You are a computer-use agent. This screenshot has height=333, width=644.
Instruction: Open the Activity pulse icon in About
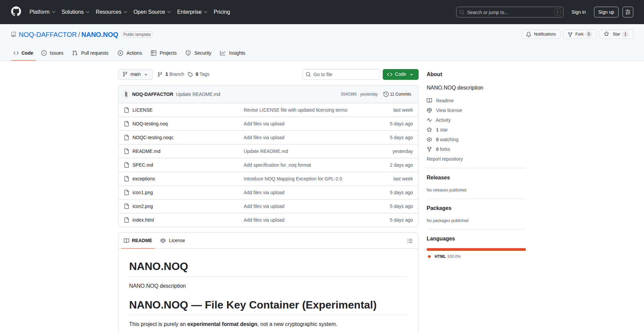click(x=429, y=120)
